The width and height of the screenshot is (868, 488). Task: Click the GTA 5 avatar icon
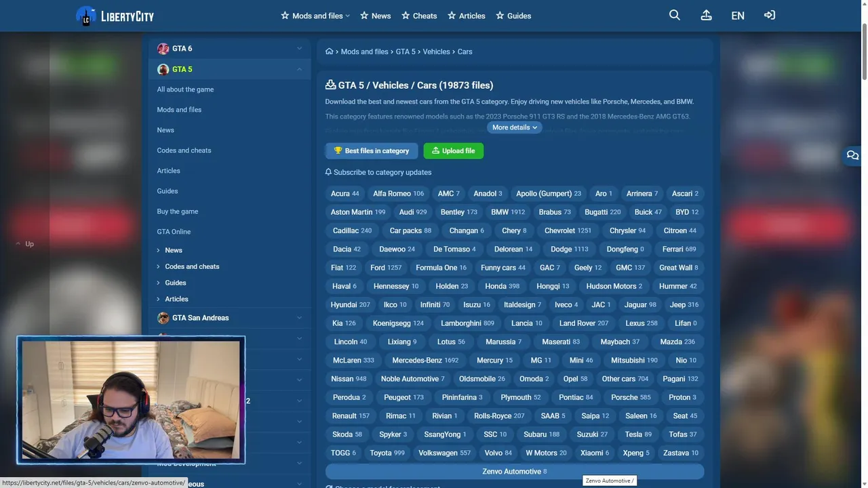pyautogui.click(x=163, y=69)
